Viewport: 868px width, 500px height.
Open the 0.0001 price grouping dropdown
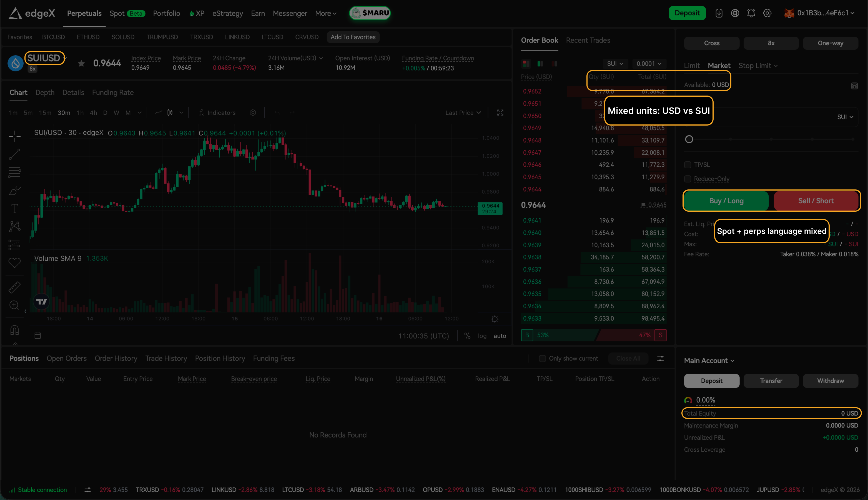click(649, 64)
